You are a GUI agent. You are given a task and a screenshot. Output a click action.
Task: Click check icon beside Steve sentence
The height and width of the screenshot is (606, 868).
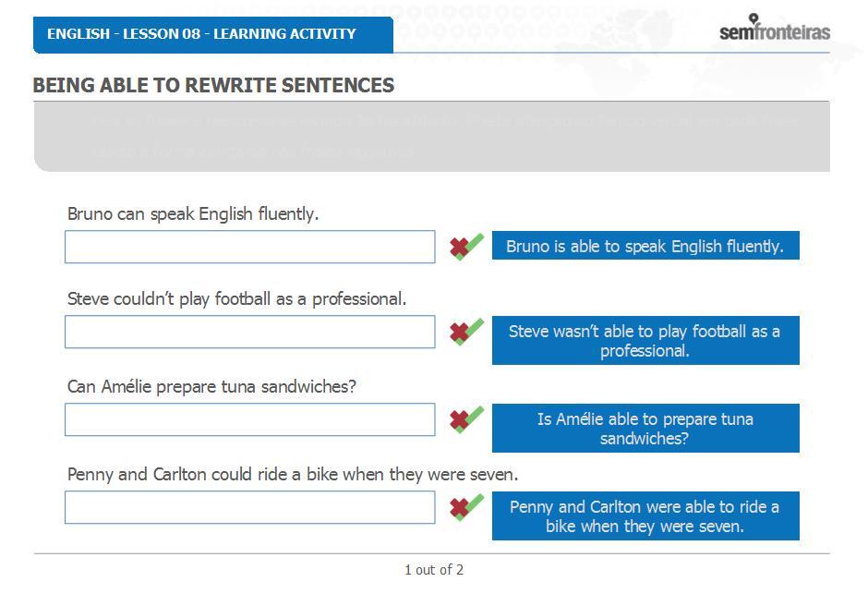click(466, 332)
